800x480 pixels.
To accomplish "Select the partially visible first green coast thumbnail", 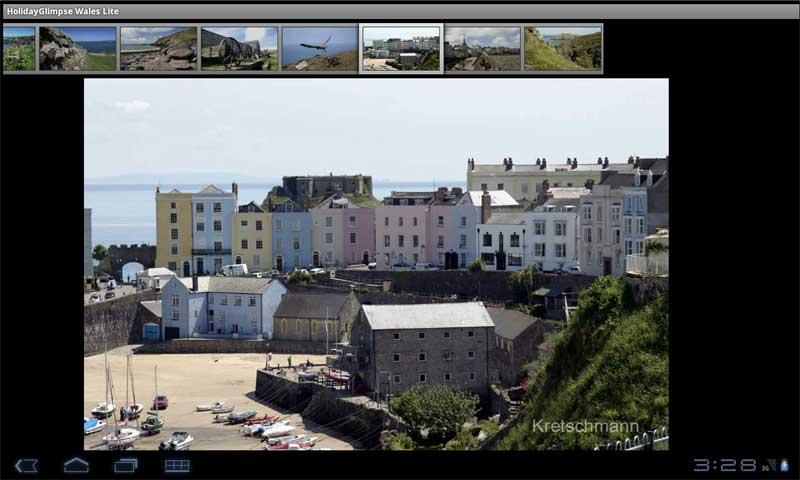I will 19,48.
